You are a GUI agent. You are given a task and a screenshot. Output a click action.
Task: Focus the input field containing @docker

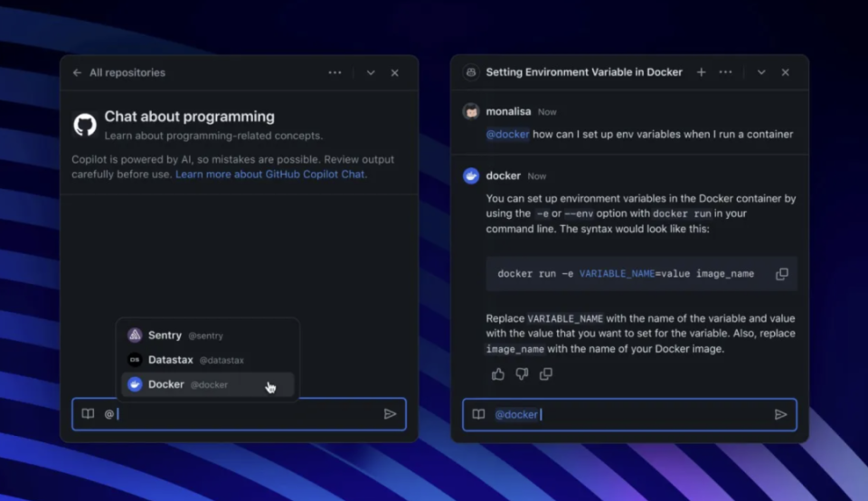click(x=629, y=414)
